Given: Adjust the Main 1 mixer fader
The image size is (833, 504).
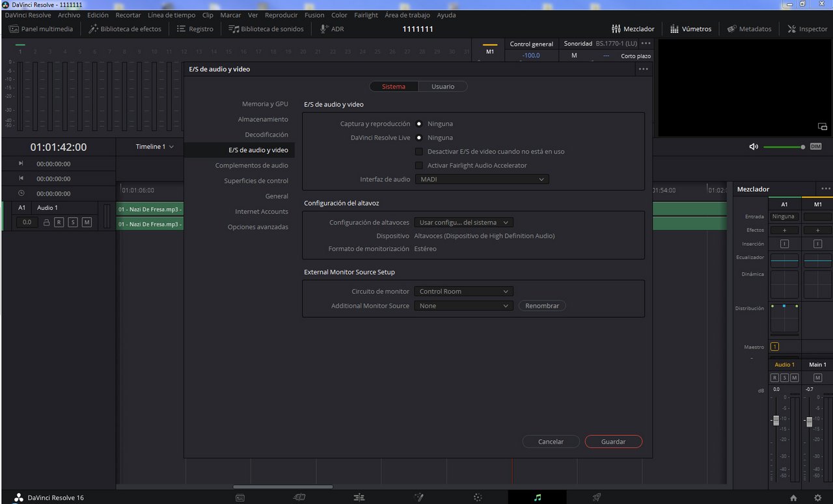Looking at the screenshot, I should (809, 421).
